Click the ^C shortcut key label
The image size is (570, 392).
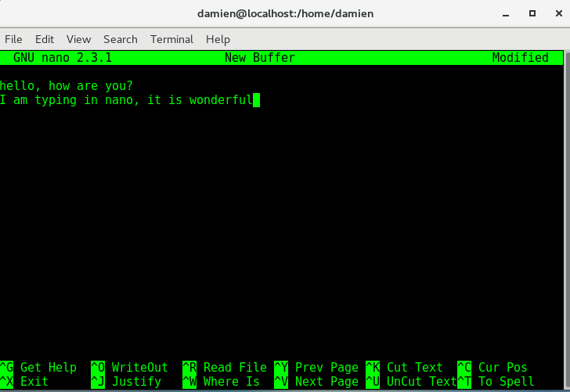point(464,367)
